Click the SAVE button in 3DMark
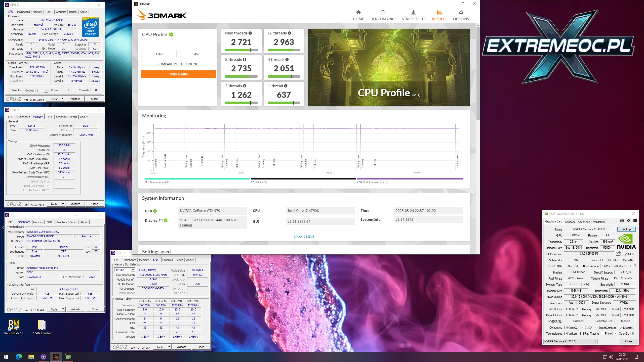The image size is (644, 362). [196, 54]
